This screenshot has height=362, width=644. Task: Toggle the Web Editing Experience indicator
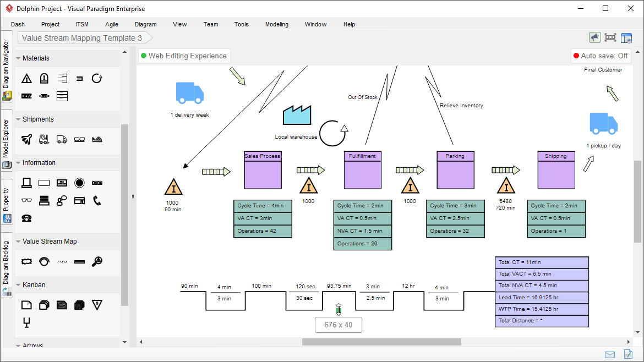pos(184,56)
